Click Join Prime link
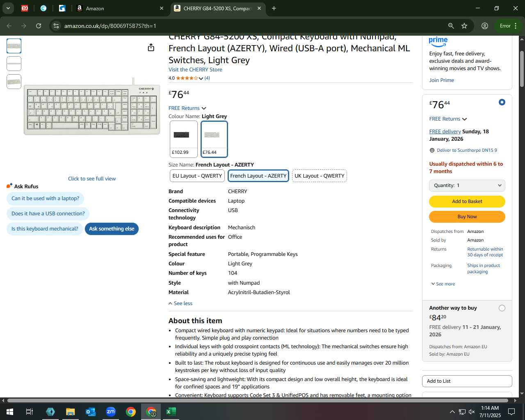Screen dimensions: 525x420 [441, 80]
